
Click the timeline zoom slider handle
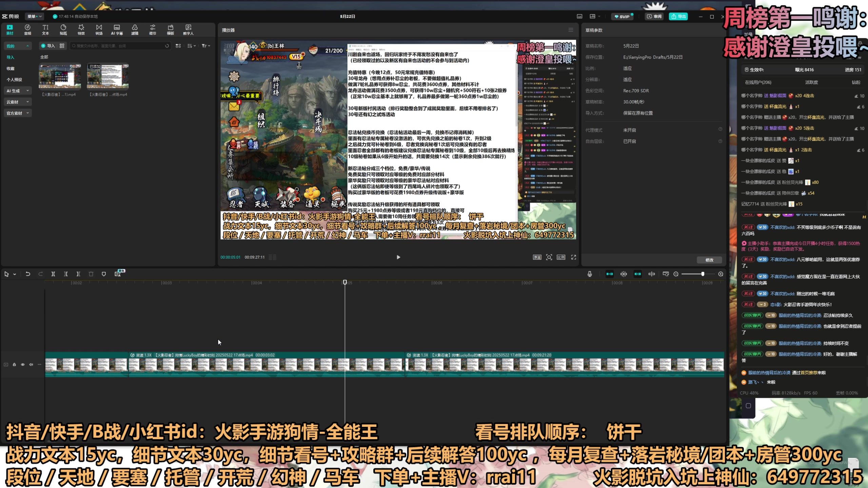click(x=703, y=274)
